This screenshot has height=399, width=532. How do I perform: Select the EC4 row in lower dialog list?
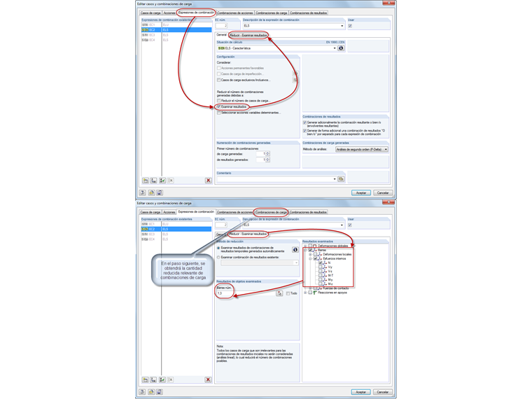coord(176,239)
